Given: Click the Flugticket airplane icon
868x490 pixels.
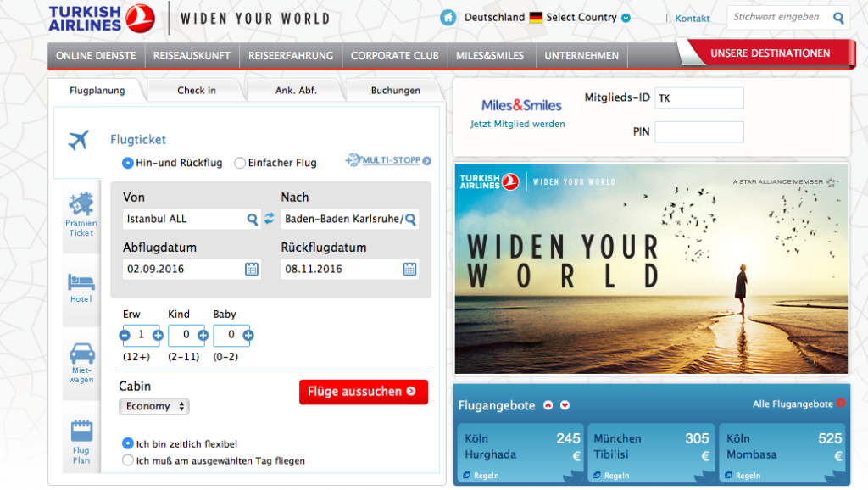Looking at the screenshot, I should point(78,140).
